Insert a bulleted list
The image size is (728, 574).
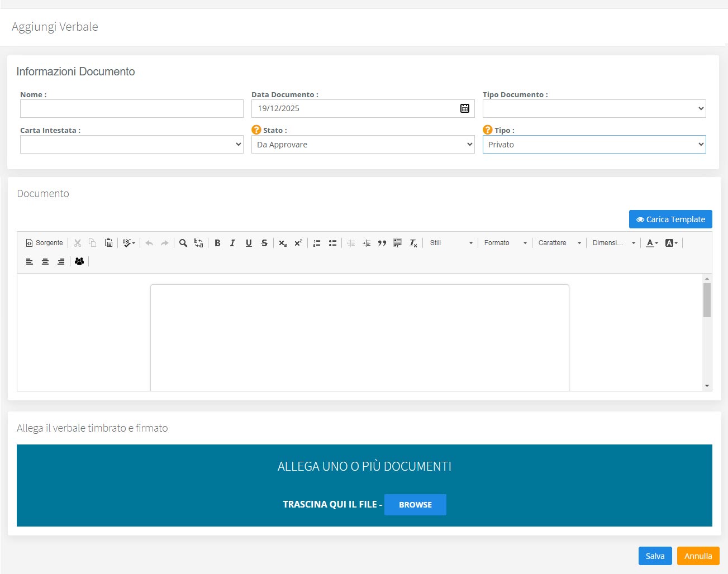click(332, 243)
